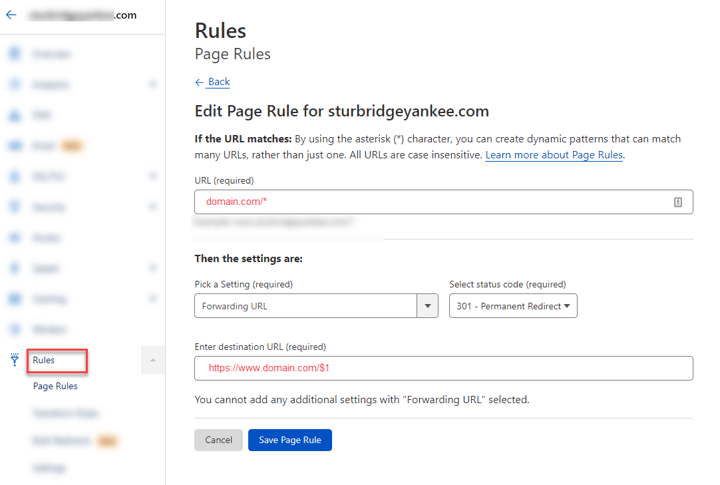Open the Page Rules sidebar item
720x485 pixels.
[55, 386]
